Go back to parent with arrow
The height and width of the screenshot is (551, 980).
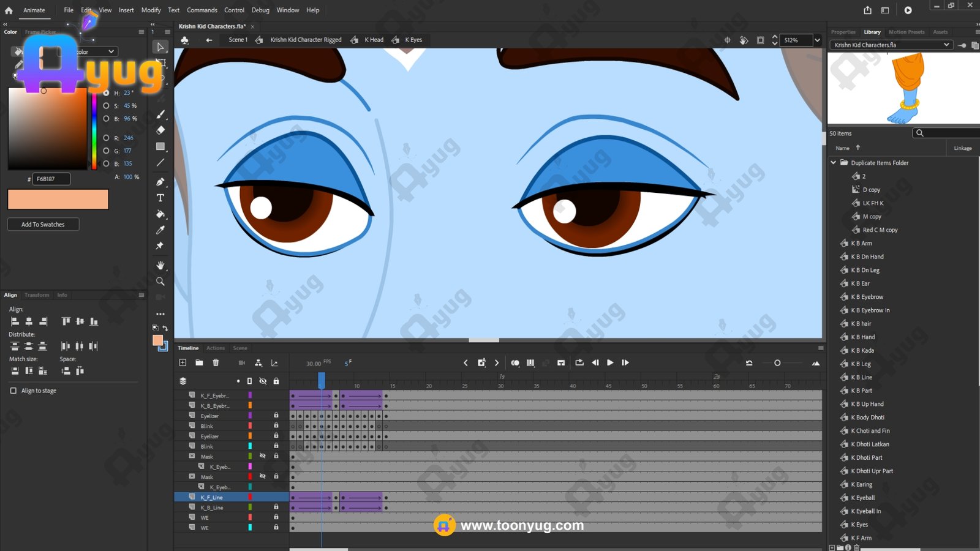pos(209,40)
